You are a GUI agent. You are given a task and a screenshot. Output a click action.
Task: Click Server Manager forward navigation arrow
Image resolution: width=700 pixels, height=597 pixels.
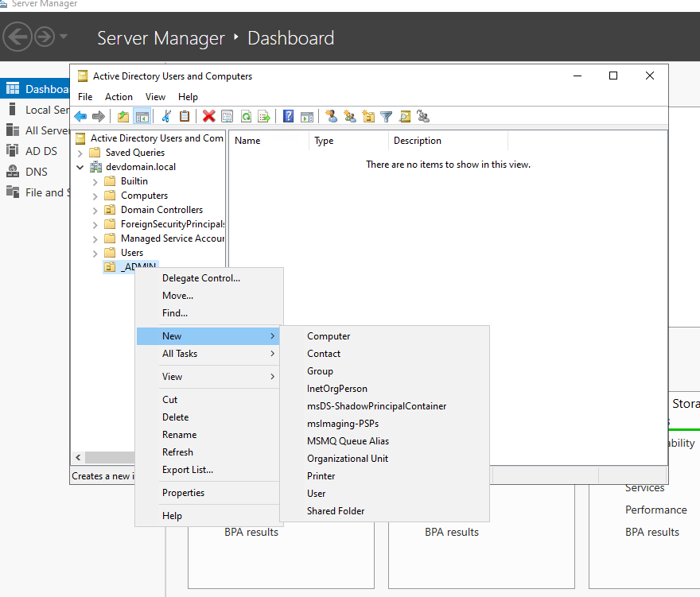(45, 37)
